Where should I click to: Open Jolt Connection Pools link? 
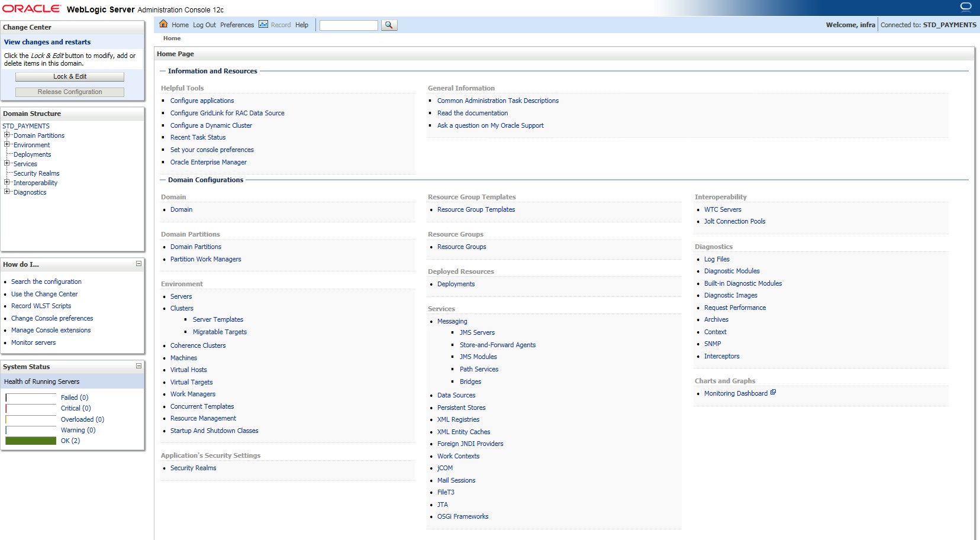(x=734, y=221)
